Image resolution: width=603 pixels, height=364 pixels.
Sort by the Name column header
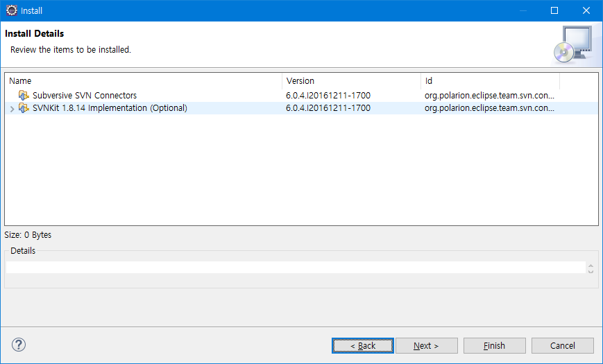(144, 80)
